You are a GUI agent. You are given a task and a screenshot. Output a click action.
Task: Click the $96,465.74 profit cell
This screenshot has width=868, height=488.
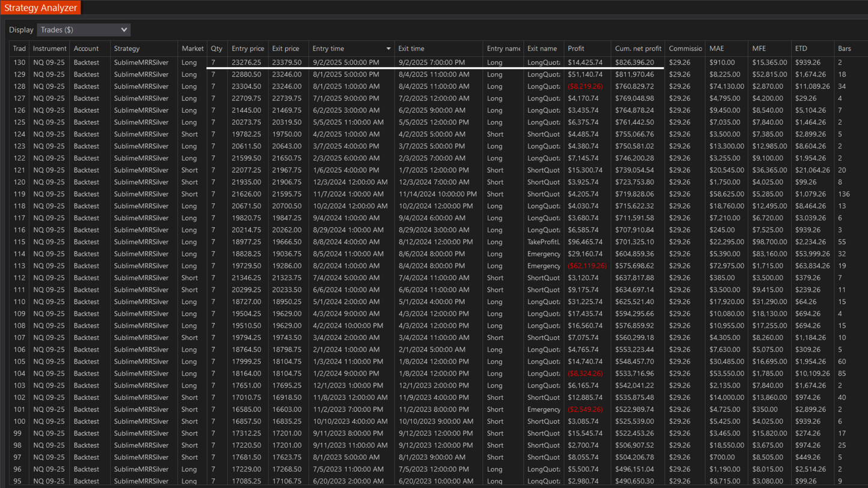pyautogui.click(x=585, y=242)
